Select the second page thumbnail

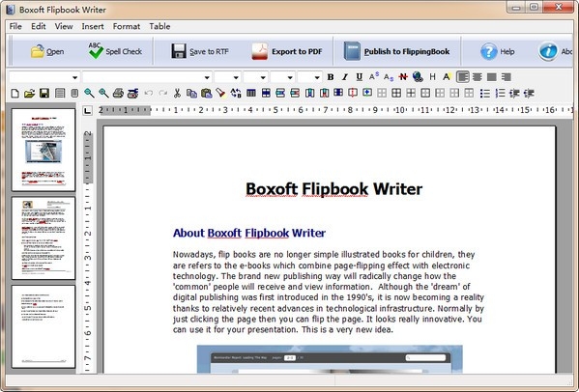point(43,238)
